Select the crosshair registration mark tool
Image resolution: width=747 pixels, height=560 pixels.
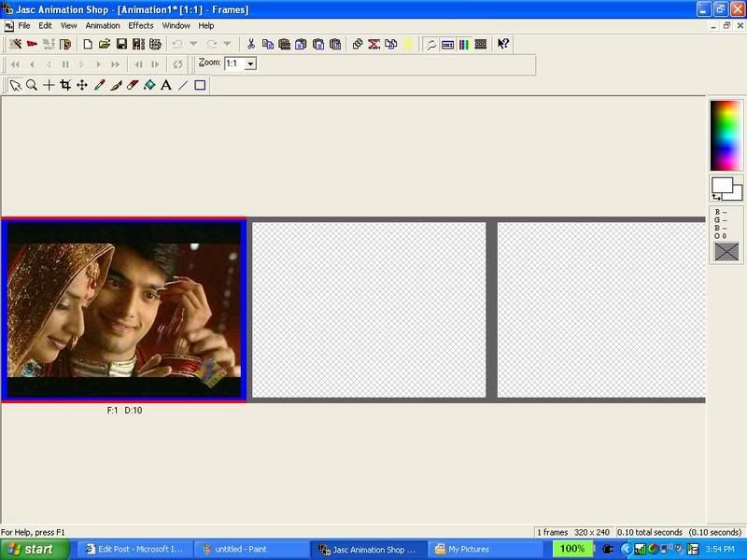click(x=49, y=85)
